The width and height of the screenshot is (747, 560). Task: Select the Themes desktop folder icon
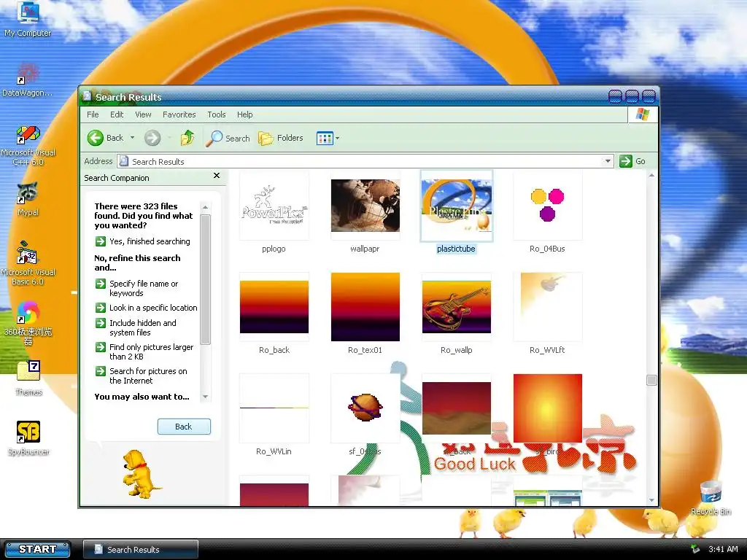coord(28,378)
